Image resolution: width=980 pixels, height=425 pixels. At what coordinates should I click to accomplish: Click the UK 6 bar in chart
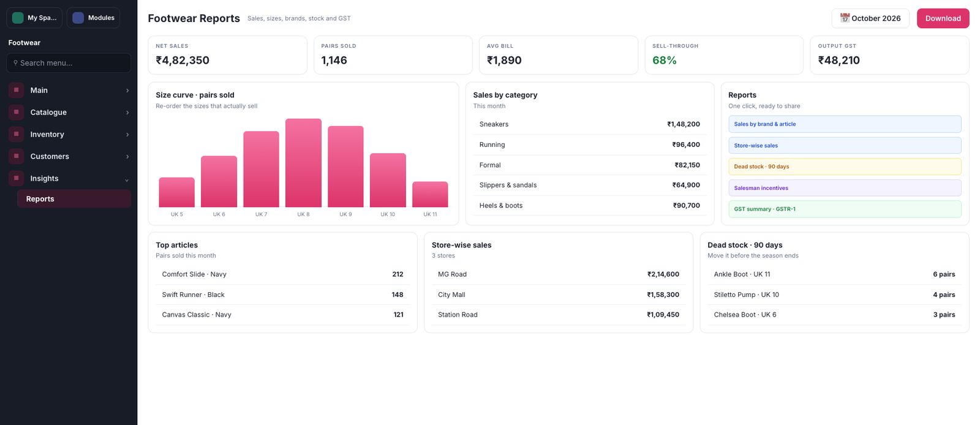[219, 181]
